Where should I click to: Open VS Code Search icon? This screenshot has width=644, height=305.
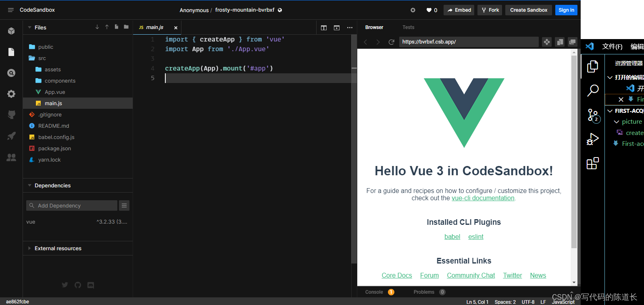[593, 90]
